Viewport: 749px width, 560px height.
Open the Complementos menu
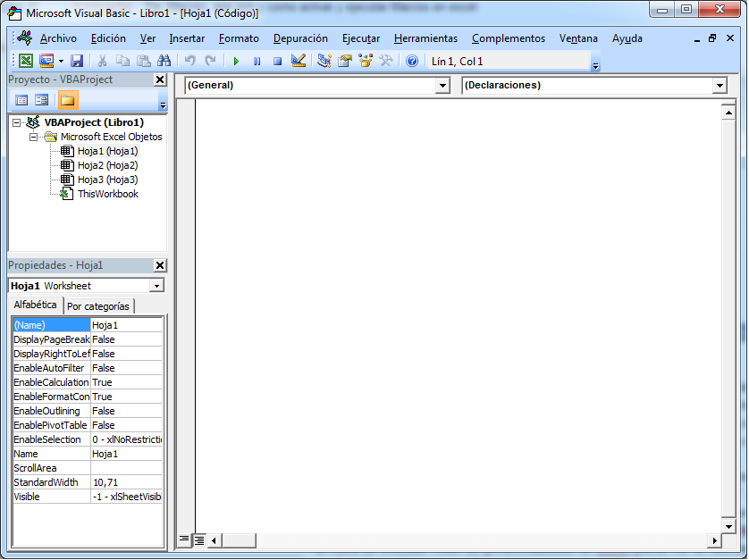click(509, 38)
